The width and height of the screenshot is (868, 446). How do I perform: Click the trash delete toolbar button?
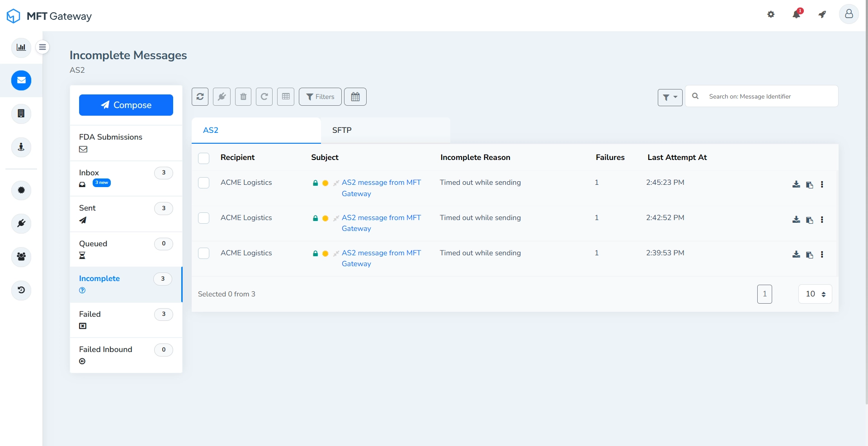(243, 97)
